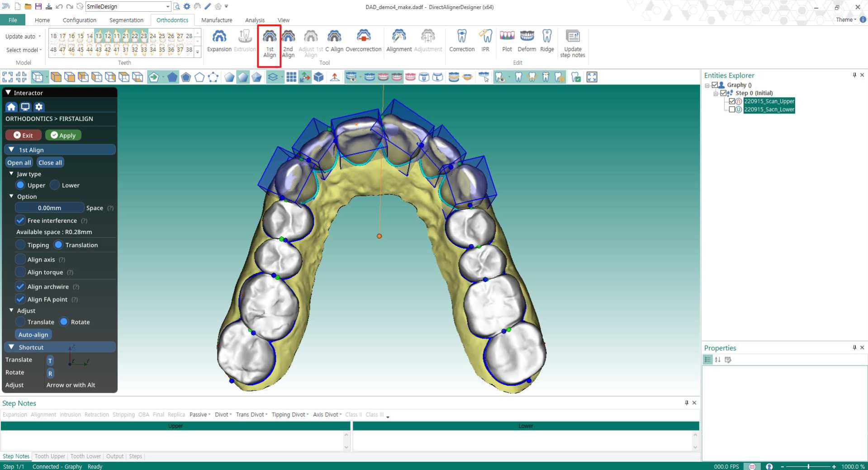Check the 220915_Sacn_Lower visibility box

click(x=732, y=109)
